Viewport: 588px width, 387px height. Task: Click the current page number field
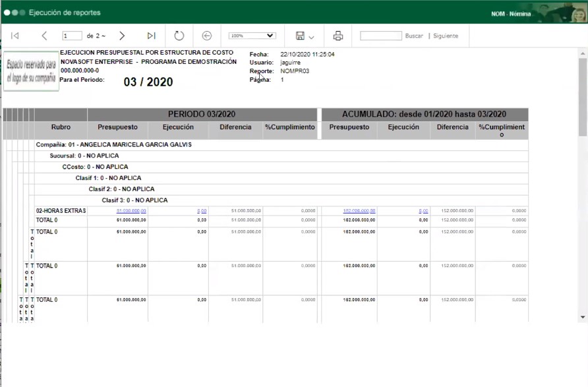[72, 36]
